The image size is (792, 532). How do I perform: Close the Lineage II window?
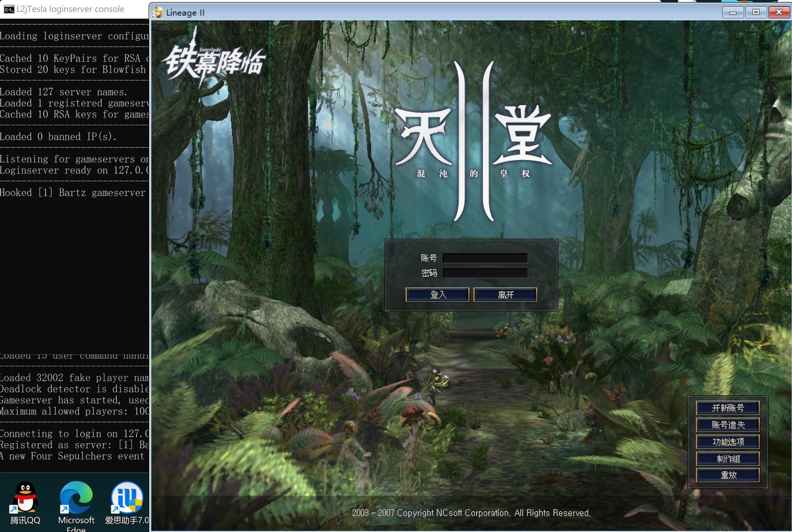779,12
